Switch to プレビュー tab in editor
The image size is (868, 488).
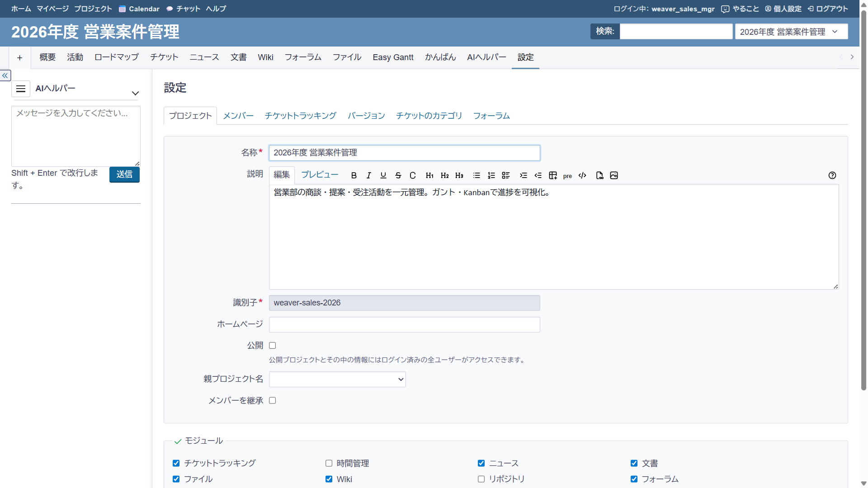tap(320, 175)
